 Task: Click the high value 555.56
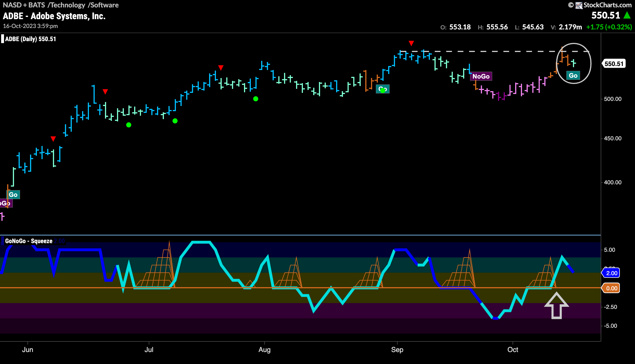click(497, 27)
